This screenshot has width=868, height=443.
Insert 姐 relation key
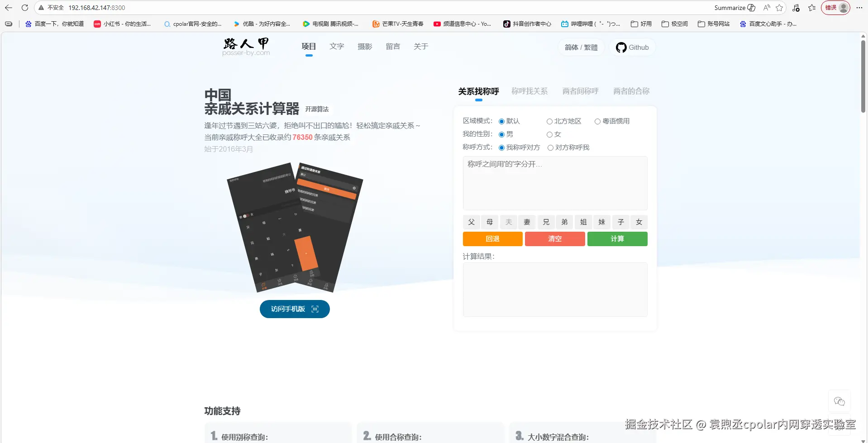583,222
